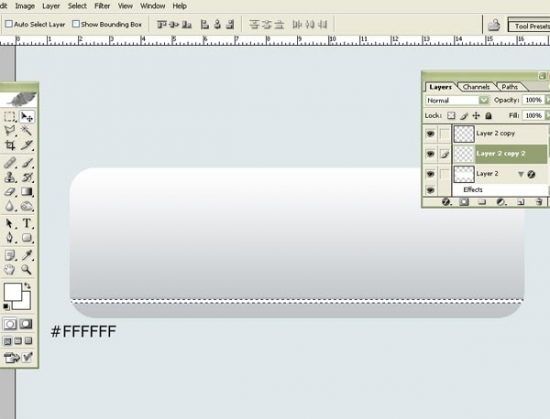Viewport: 550px width, 419px height.
Task: Select the Rectangular Marquee tool
Action: (10, 117)
